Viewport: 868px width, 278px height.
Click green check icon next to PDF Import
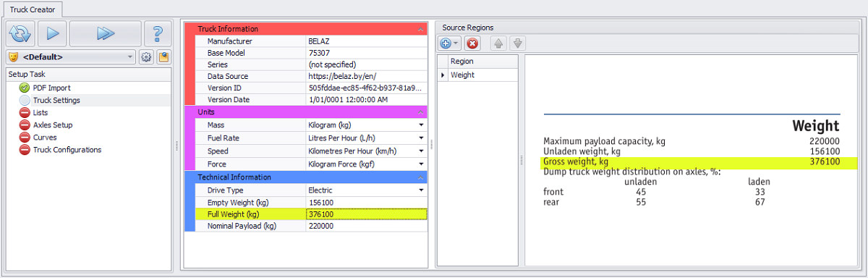[x=24, y=88]
